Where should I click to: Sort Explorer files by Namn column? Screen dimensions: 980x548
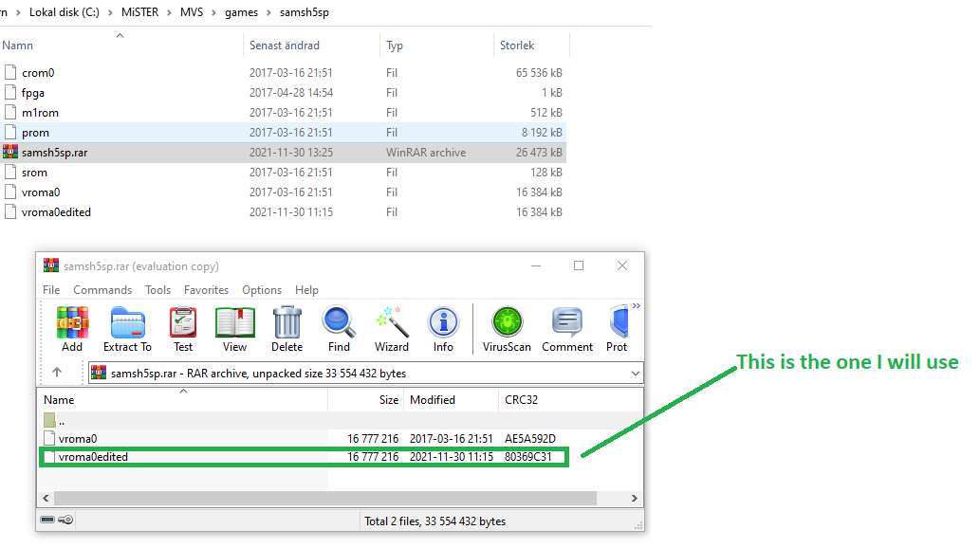click(x=17, y=46)
